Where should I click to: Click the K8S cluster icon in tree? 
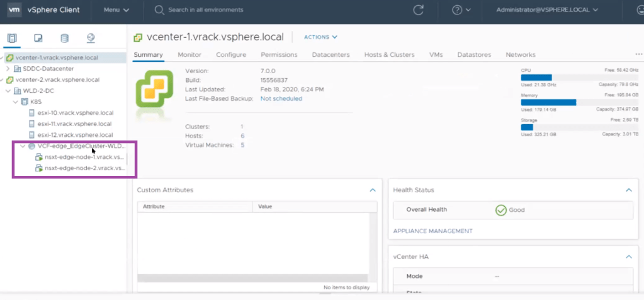click(25, 101)
